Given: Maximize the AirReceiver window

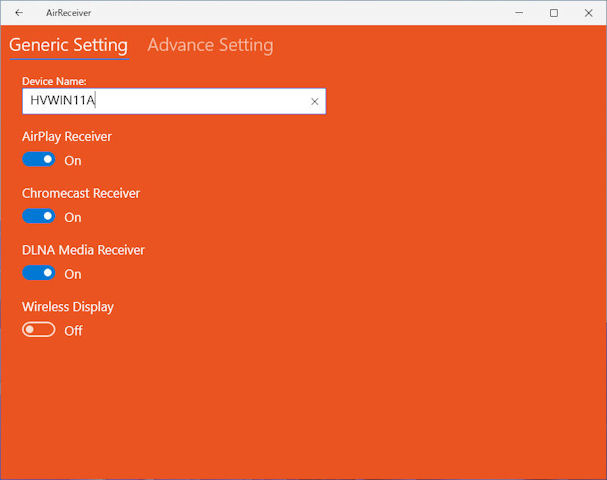Looking at the screenshot, I should pos(554,13).
